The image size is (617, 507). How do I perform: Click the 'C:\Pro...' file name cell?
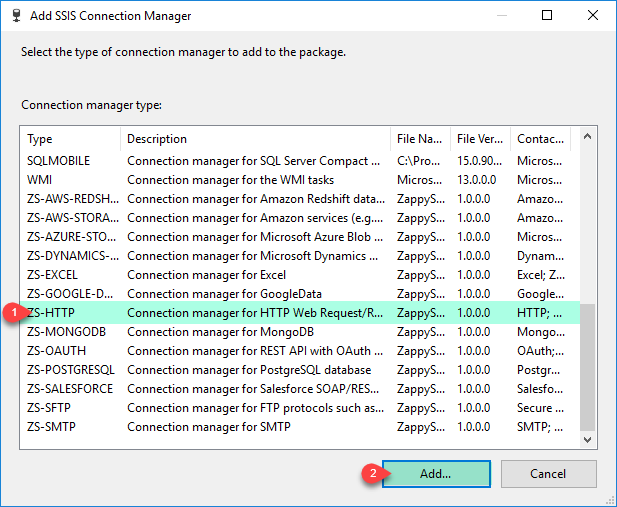pos(419,161)
